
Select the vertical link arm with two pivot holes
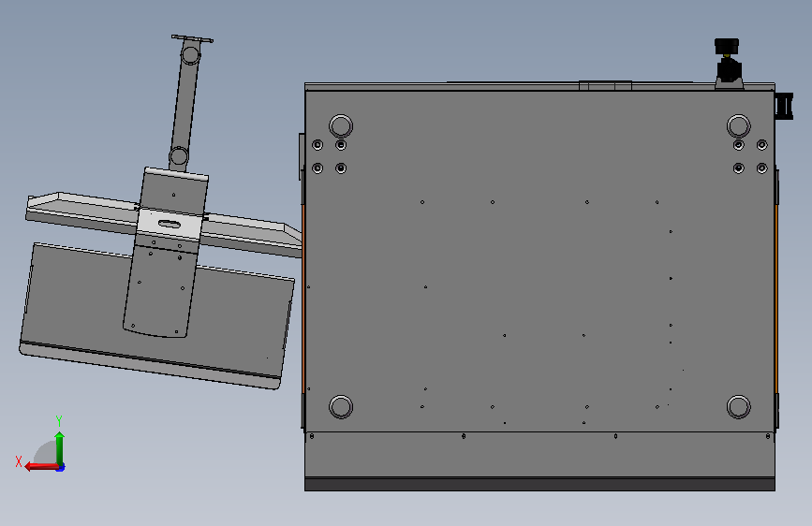[185, 106]
